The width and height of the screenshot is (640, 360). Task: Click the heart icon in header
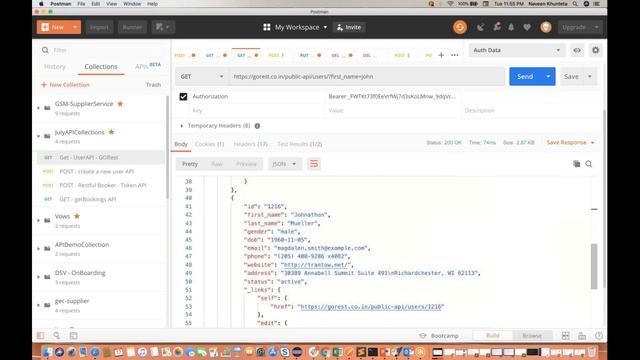tap(527, 27)
